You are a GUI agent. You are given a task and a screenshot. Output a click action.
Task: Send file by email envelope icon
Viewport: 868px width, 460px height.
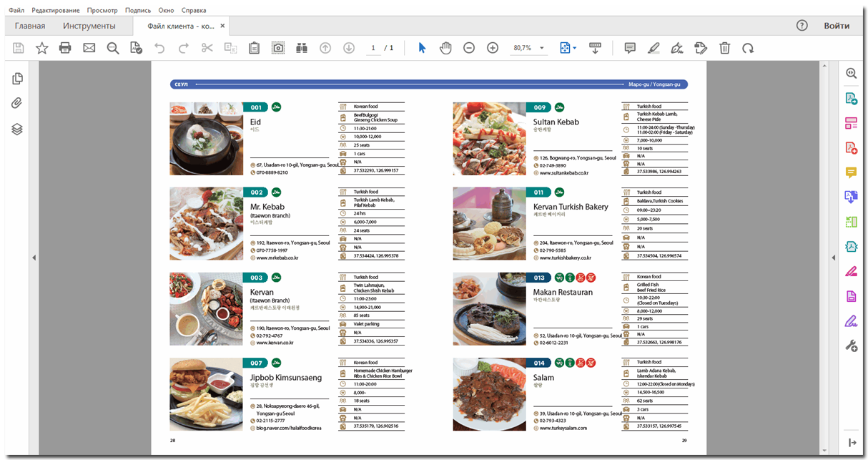pyautogui.click(x=89, y=48)
